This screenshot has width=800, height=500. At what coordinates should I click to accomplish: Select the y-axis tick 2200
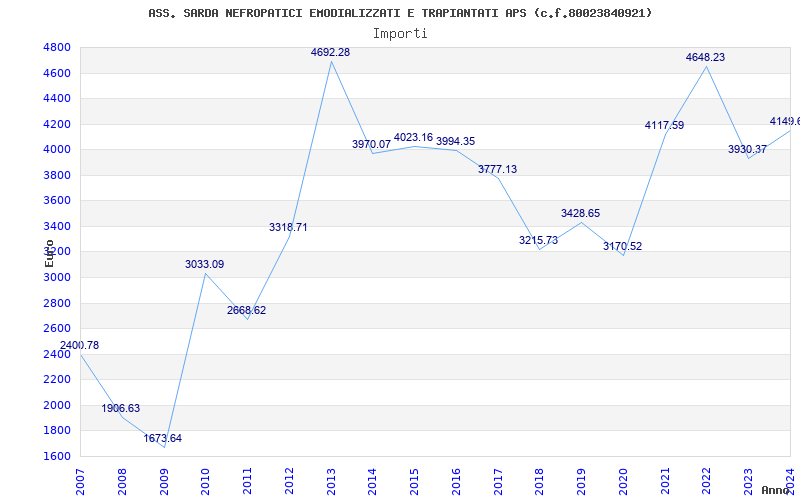click(57, 380)
